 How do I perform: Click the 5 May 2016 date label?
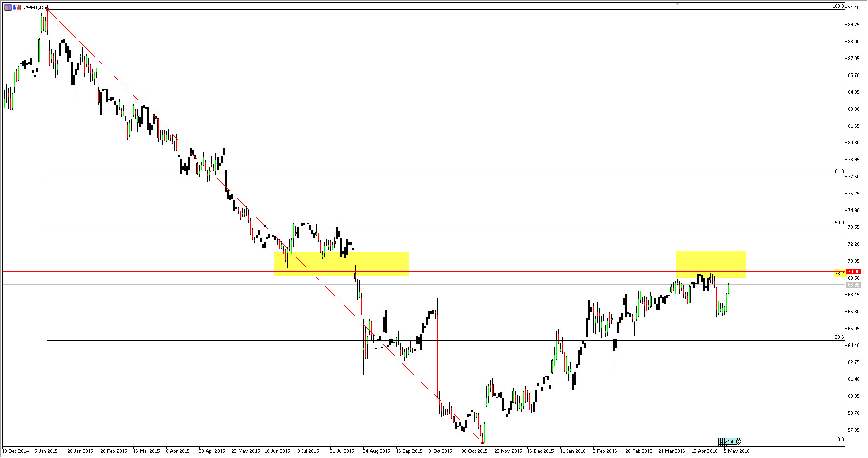[x=737, y=451]
